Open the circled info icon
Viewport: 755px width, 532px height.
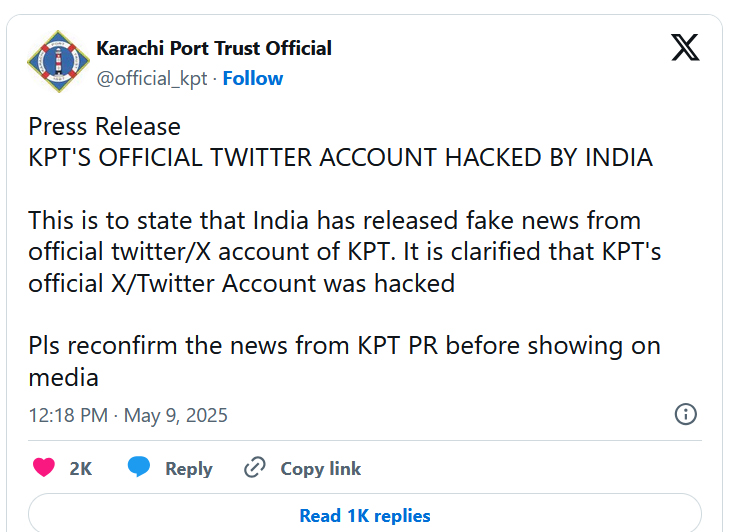click(x=686, y=414)
